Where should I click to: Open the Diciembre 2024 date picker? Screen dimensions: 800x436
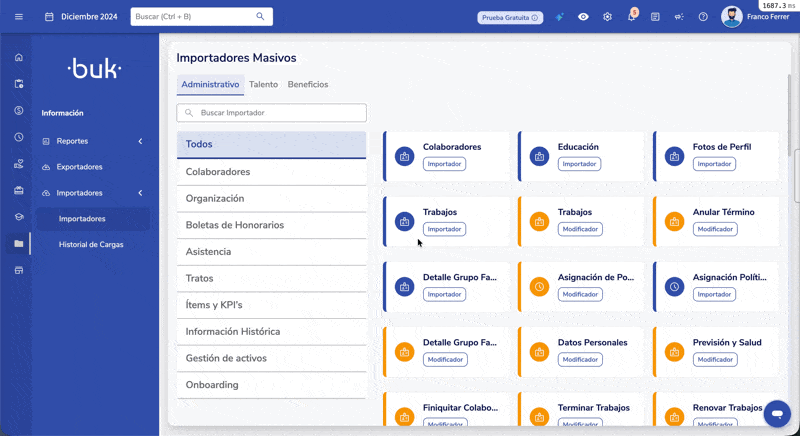point(80,17)
